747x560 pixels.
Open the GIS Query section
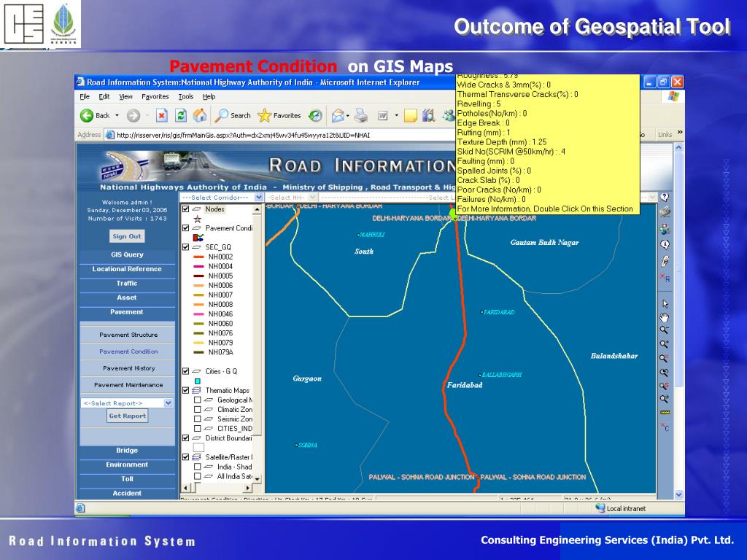pyautogui.click(x=127, y=254)
